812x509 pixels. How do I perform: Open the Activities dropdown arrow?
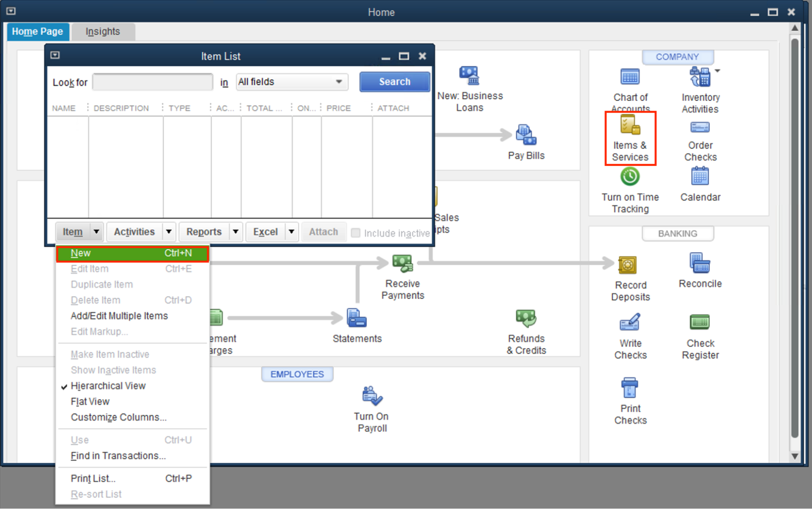pyautogui.click(x=169, y=232)
